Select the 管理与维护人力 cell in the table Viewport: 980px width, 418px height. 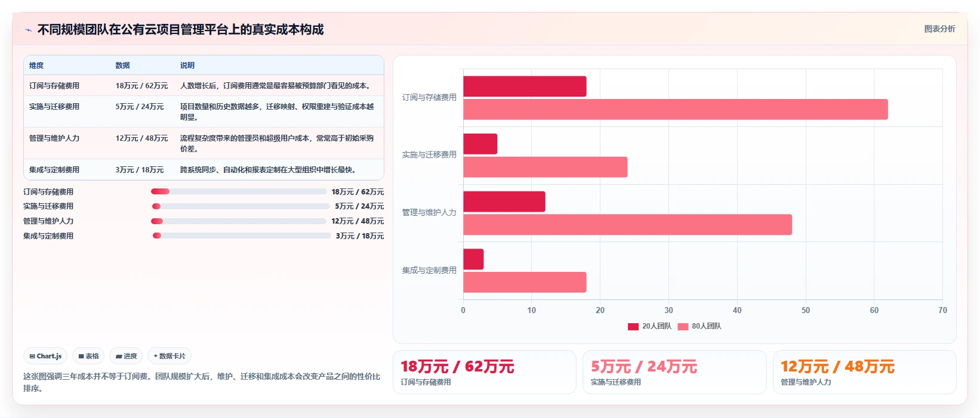tap(54, 138)
